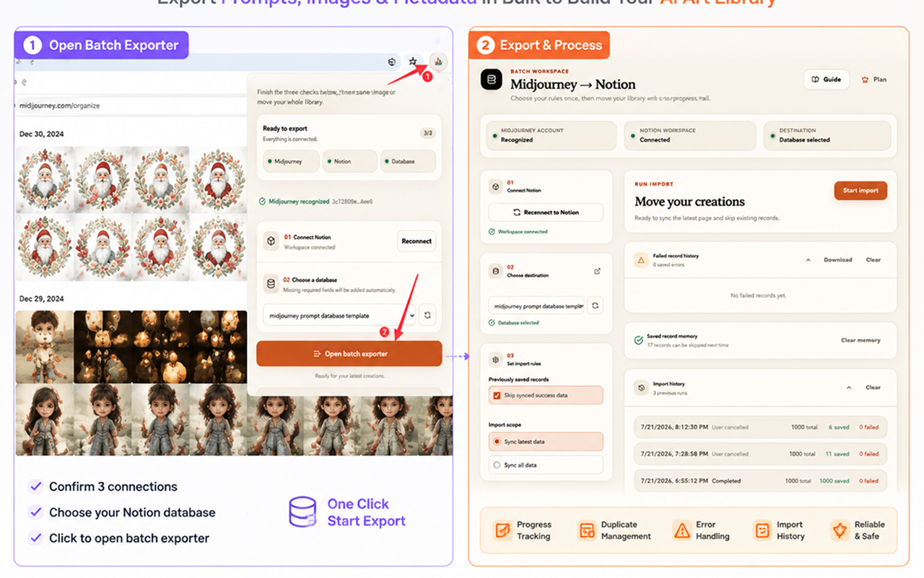Click the check icon beside Saved record memory
Viewport: 924px width, 578px height.
tap(638, 340)
